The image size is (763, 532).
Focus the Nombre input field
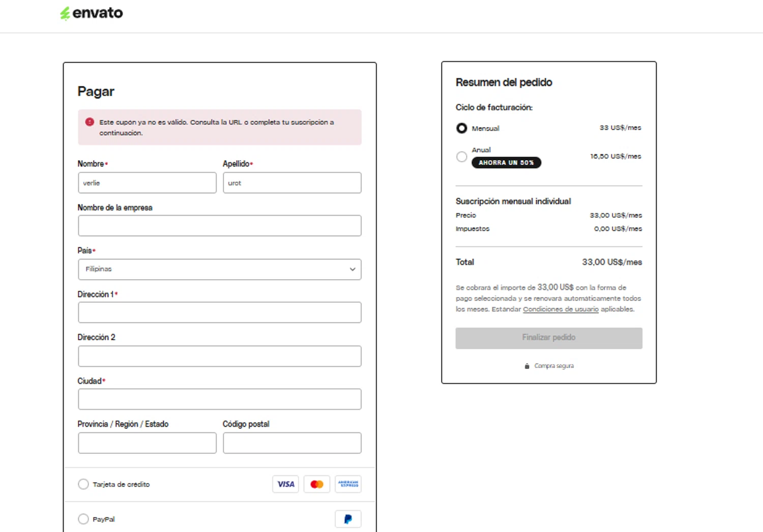pyautogui.click(x=147, y=183)
